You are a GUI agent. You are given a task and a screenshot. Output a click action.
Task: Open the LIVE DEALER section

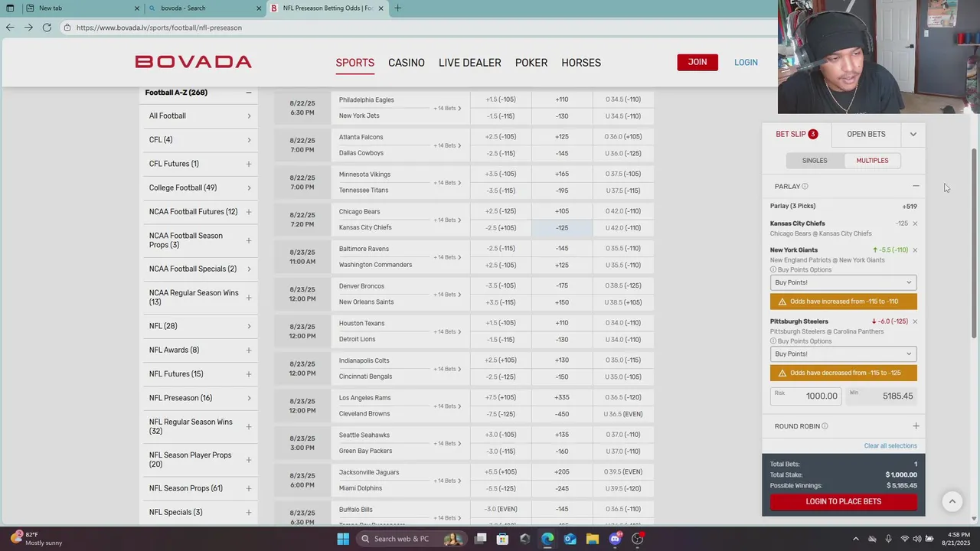[x=469, y=63]
